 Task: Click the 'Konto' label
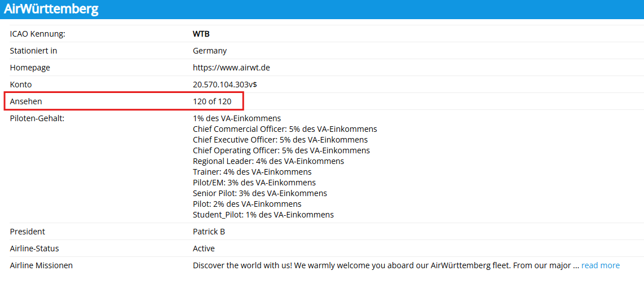[x=21, y=85]
